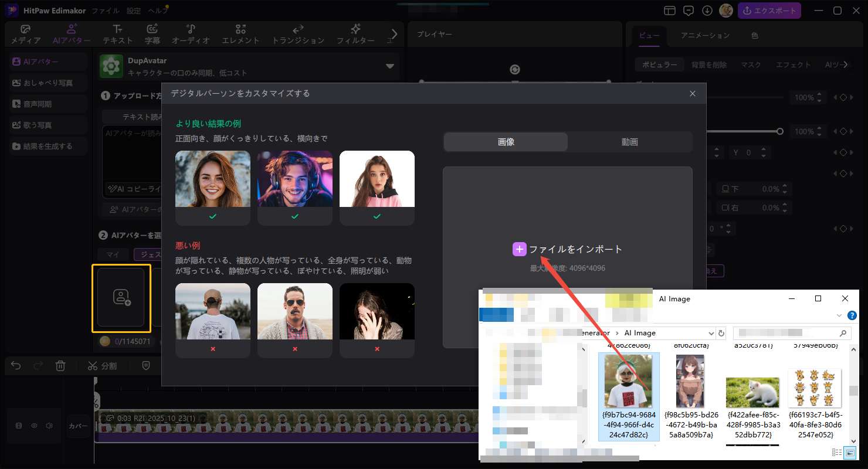This screenshot has width=868, height=469.
Task: Mute the track with speaker icon
Action: 50,426
